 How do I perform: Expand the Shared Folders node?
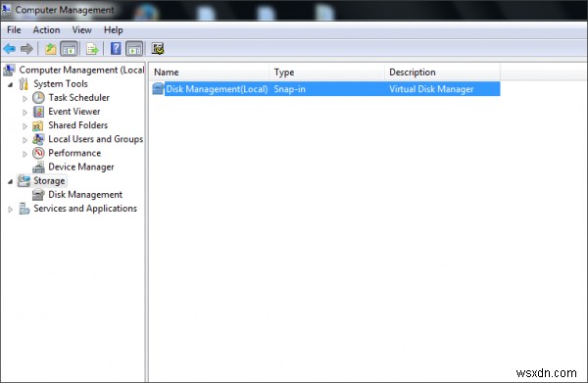(x=24, y=126)
